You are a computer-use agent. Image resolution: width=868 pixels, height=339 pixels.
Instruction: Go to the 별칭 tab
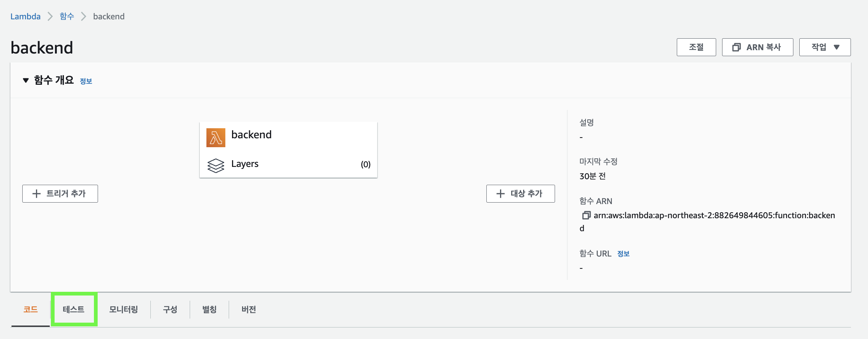click(x=209, y=309)
